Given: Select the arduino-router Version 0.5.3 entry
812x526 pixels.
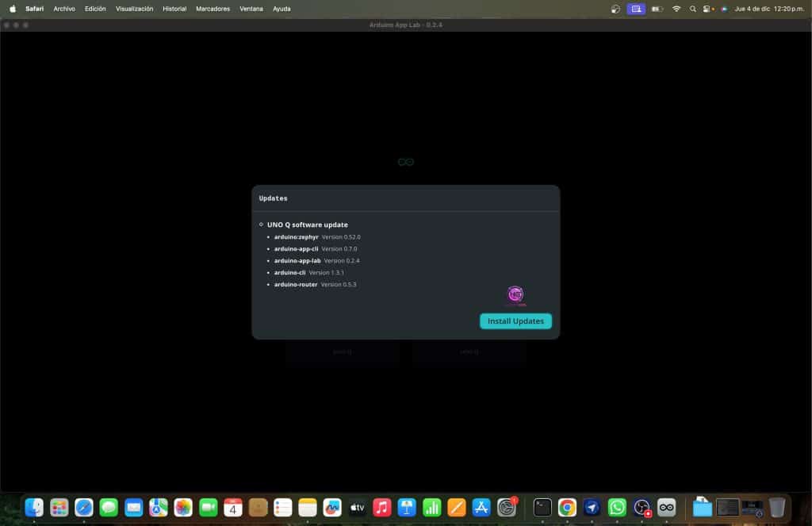Looking at the screenshot, I should click(315, 285).
